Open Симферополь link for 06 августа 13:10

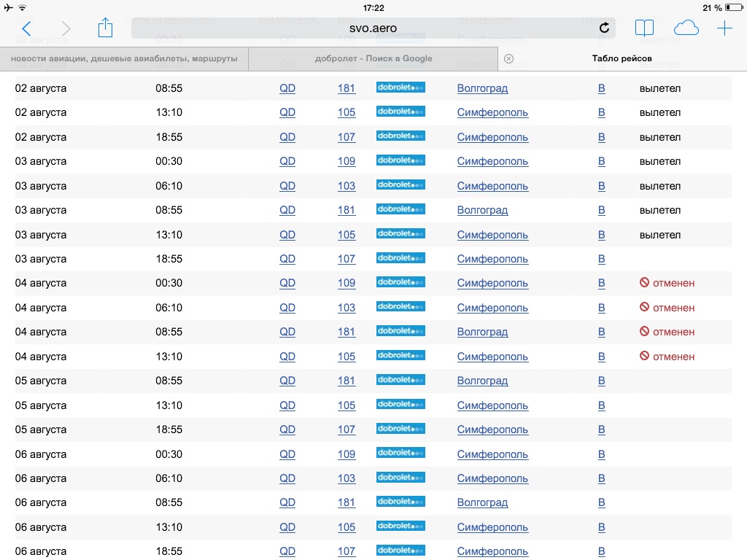492,527
